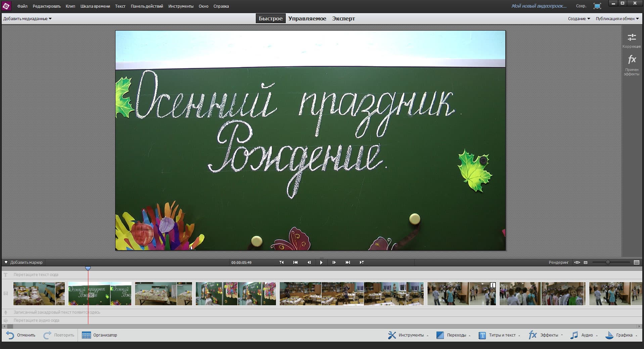644x349 pixels.
Task: Adjust the timeline zoom slider
Action: coord(607,262)
